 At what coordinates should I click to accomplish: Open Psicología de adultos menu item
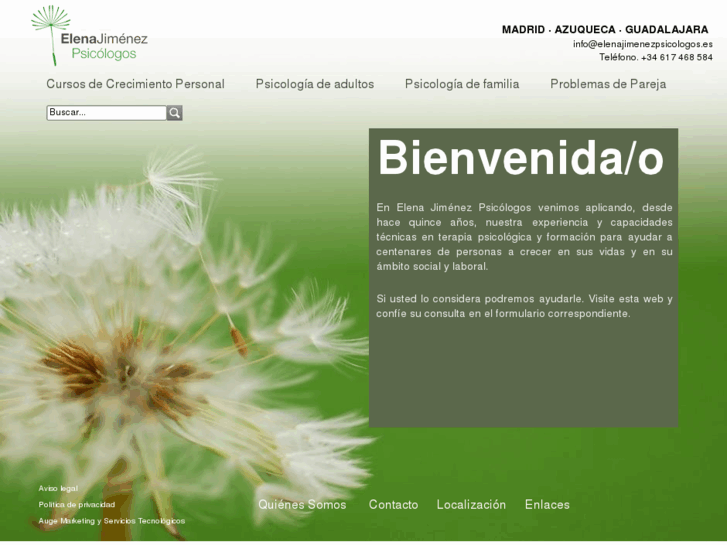point(315,84)
